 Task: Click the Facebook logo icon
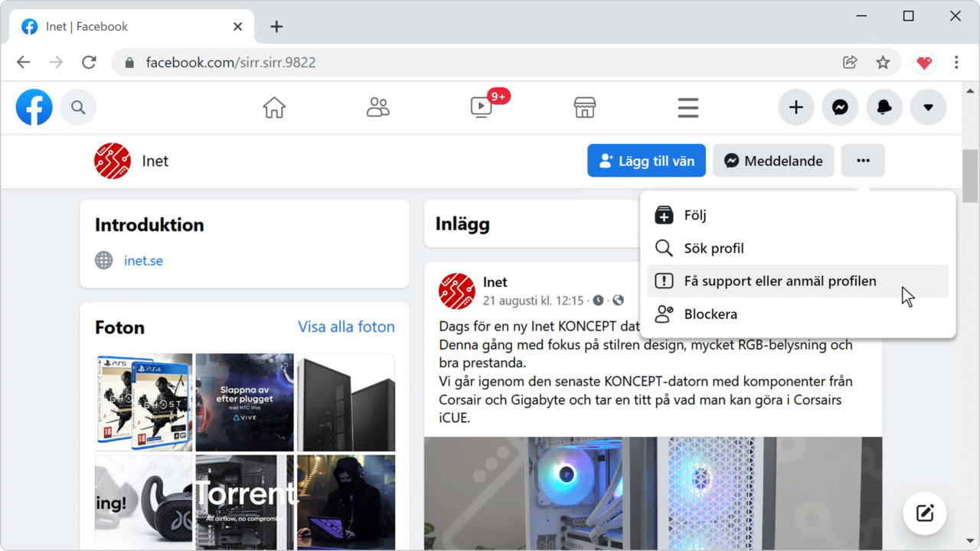34,107
